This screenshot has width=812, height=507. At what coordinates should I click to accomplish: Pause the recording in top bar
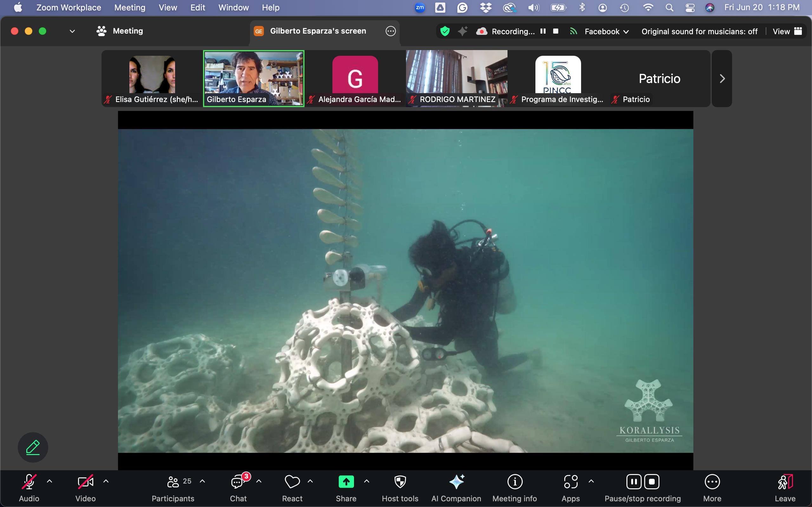(x=543, y=31)
